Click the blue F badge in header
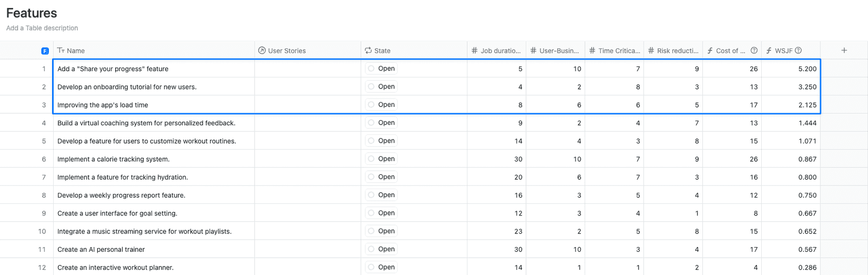The width and height of the screenshot is (868, 275). [x=45, y=51]
